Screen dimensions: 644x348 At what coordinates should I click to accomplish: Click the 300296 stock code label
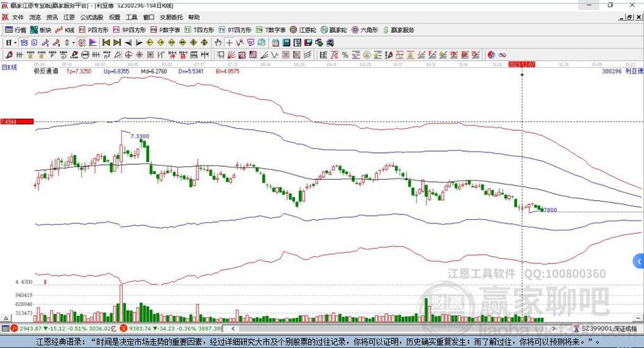click(612, 71)
